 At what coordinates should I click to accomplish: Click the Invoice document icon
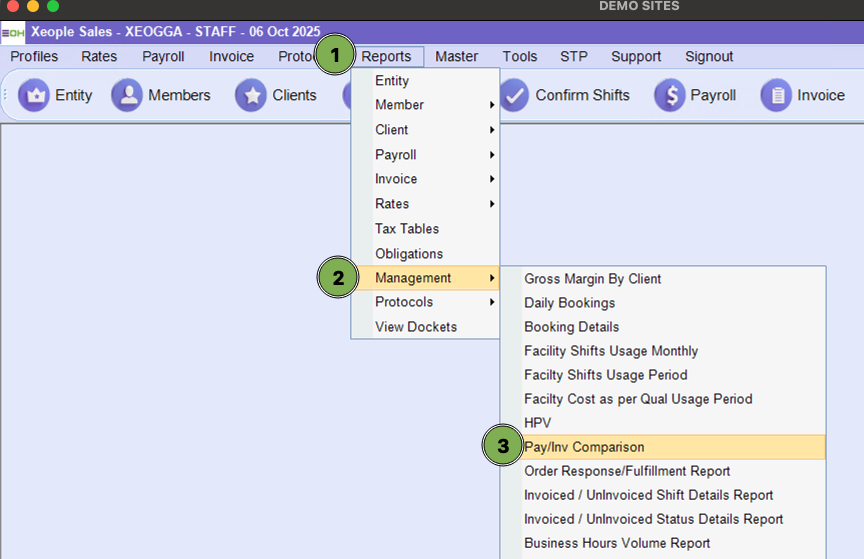click(776, 95)
